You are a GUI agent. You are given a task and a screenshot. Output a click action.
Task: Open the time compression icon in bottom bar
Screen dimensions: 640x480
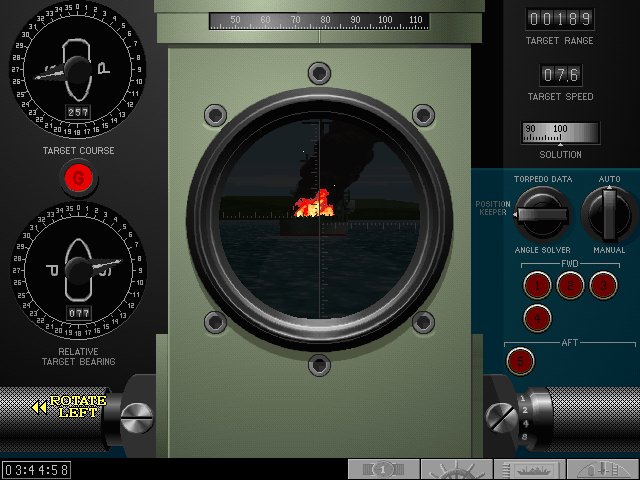383,469
